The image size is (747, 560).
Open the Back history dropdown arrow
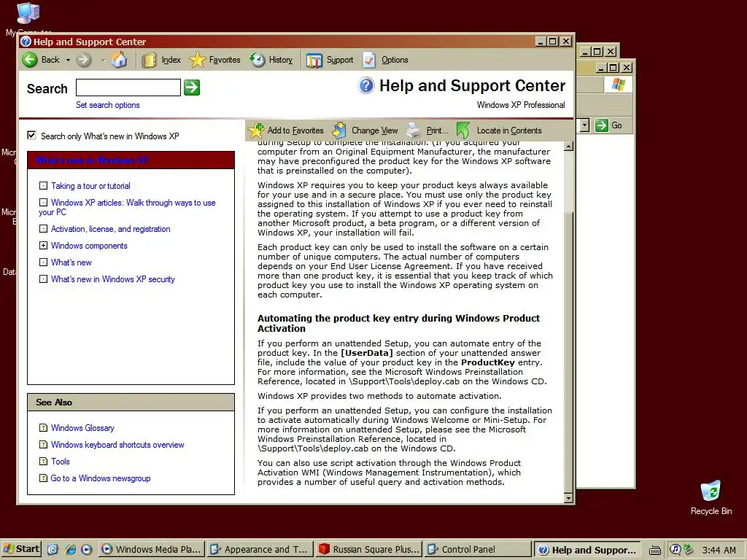[x=68, y=60]
